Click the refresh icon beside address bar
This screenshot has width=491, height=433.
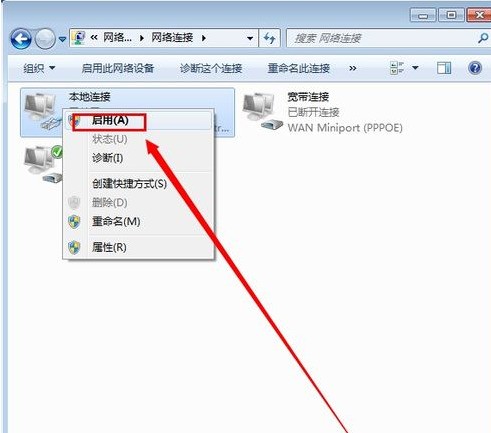coord(269,38)
